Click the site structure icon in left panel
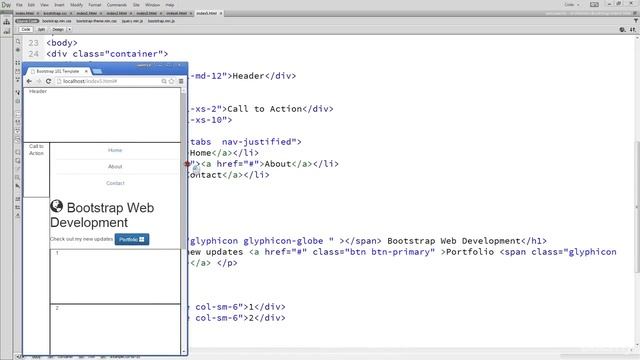 [x=7, y=21]
